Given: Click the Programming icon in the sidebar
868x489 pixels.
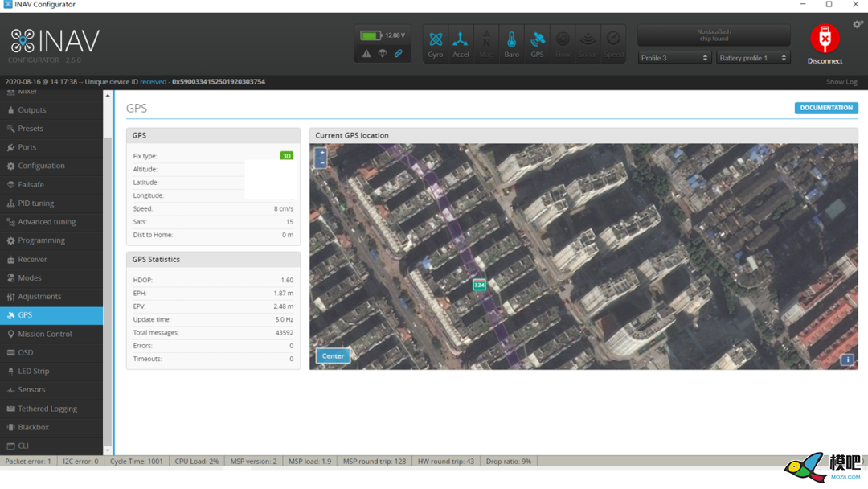Looking at the screenshot, I should coord(10,241).
